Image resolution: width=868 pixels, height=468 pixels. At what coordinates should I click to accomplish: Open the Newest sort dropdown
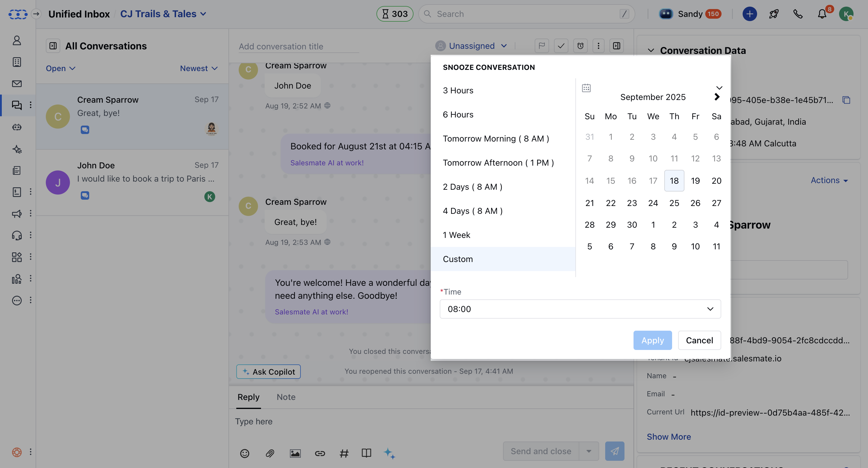pos(199,68)
